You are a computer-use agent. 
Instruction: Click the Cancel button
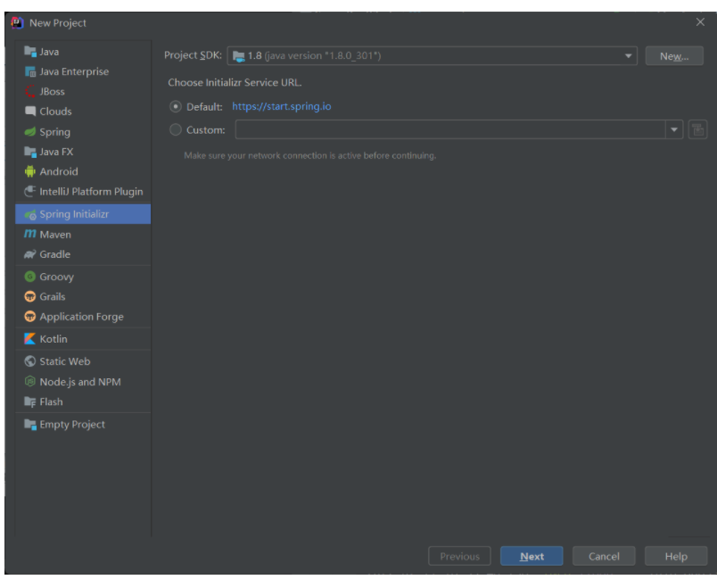pyautogui.click(x=604, y=557)
